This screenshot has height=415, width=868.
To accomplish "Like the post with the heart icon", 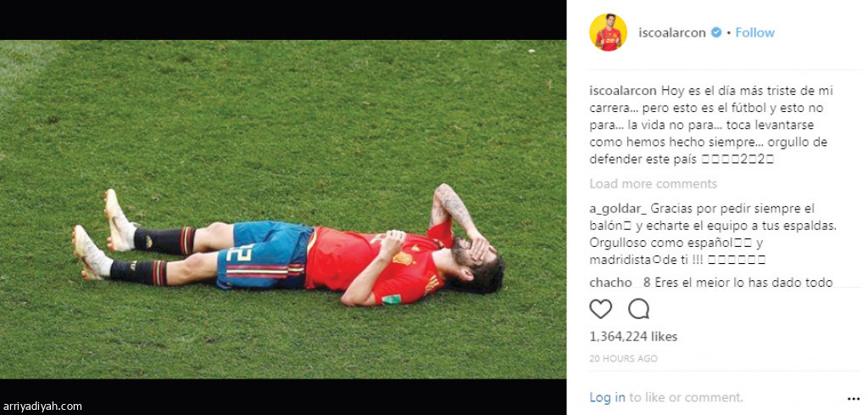I will pyautogui.click(x=600, y=309).
